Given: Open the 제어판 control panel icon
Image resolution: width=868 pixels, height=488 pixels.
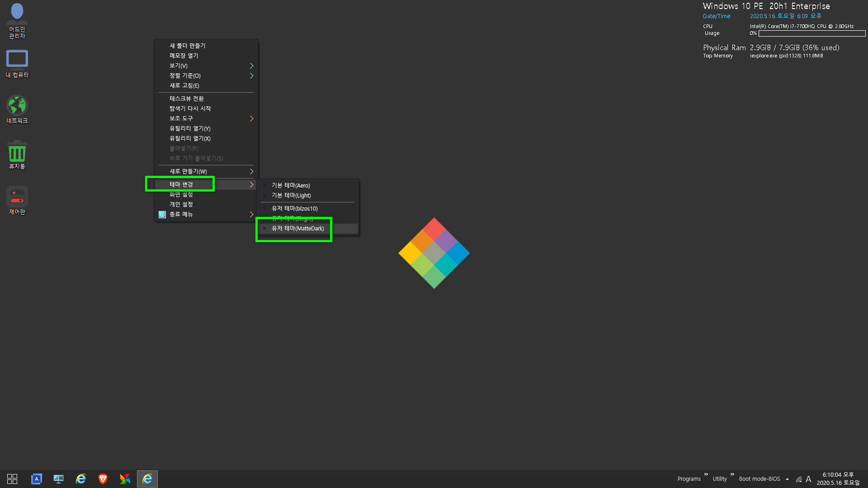Looking at the screenshot, I should (x=17, y=201).
